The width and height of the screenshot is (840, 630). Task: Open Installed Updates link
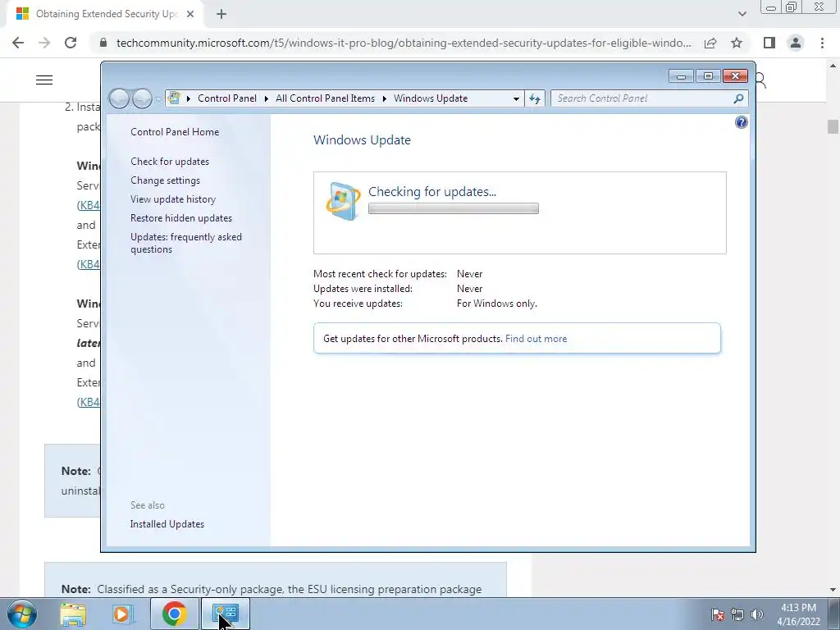(x=167, y=524)
